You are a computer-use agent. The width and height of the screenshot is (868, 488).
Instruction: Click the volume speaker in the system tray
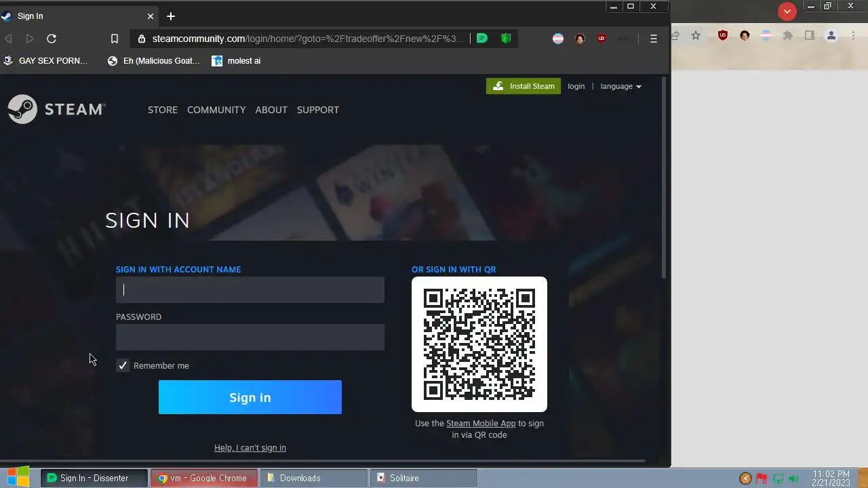coord(793,479)
